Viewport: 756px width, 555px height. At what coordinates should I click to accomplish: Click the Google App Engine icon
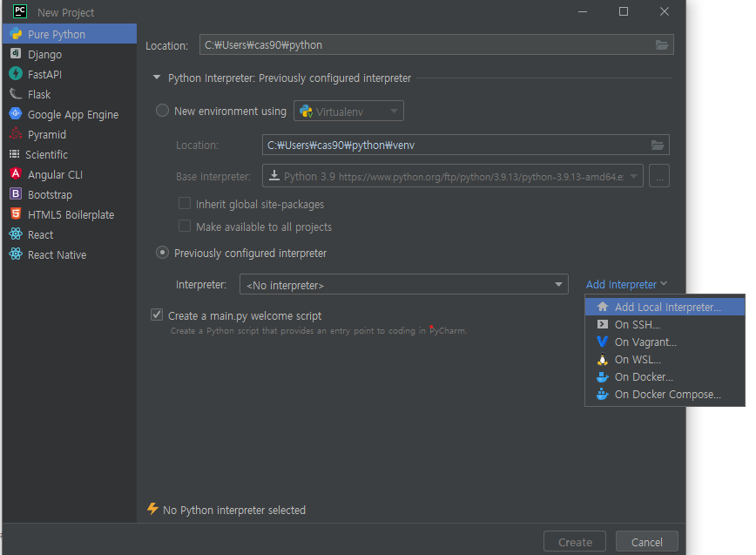coord(16,114)
